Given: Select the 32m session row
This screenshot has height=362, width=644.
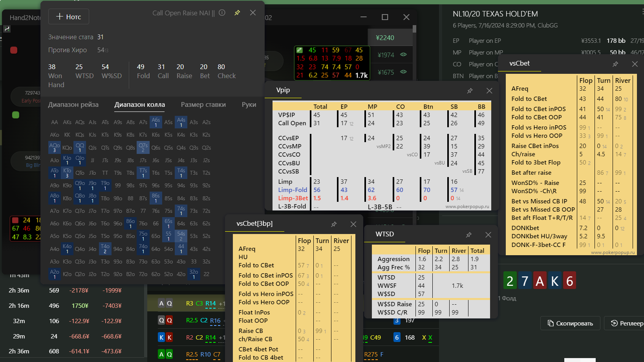Looking at the screenshot, I should (x=73, y=321).
